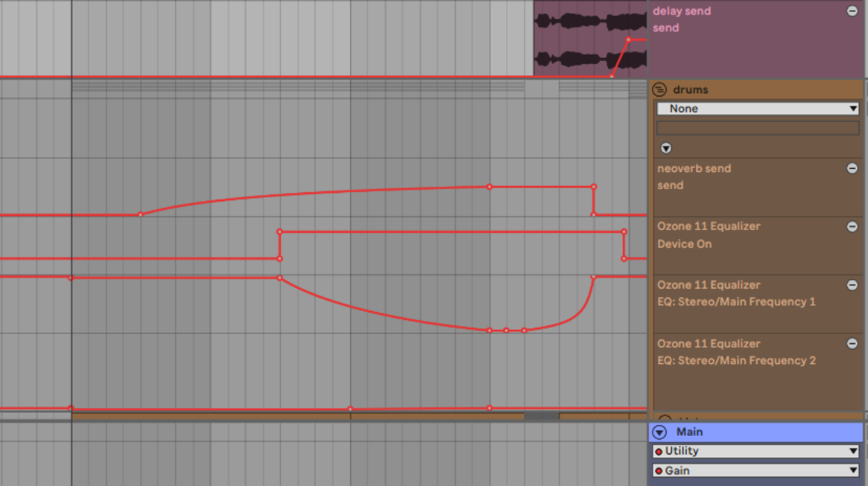
Task: Toggle the automation LED on Gain
Action: pyautogui.click(x=660, y=470)
